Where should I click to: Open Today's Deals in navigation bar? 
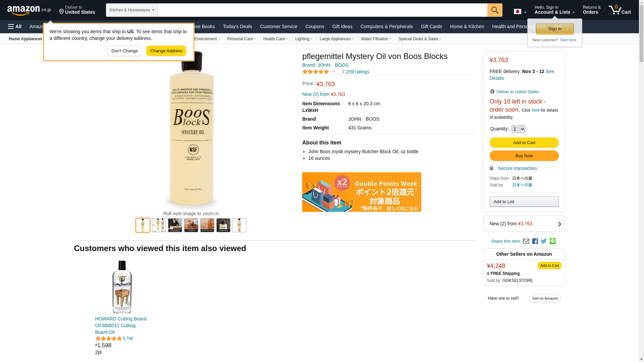[237, 26]
